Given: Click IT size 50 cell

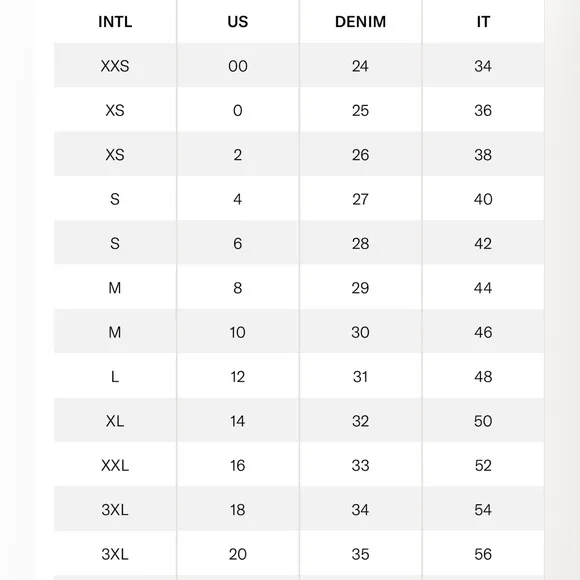Looking at the screenshot, I should pos(483,421).
